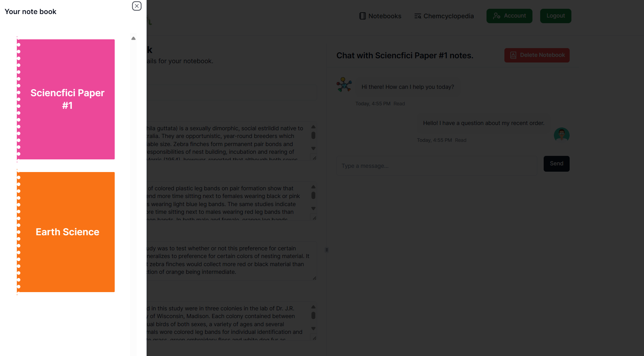Open Chemcyclopedia from top navigation
644x356 pixels.
pos(444,16)
